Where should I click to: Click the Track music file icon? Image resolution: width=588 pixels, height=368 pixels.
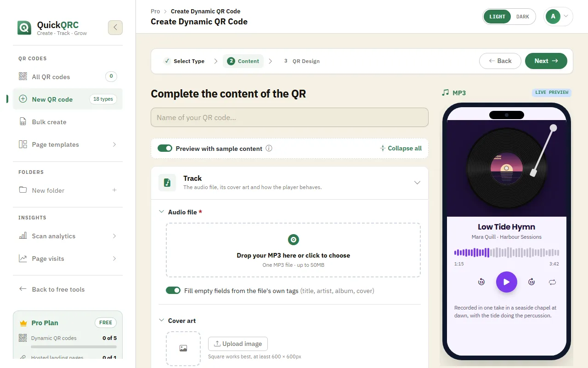click(167, 183)
